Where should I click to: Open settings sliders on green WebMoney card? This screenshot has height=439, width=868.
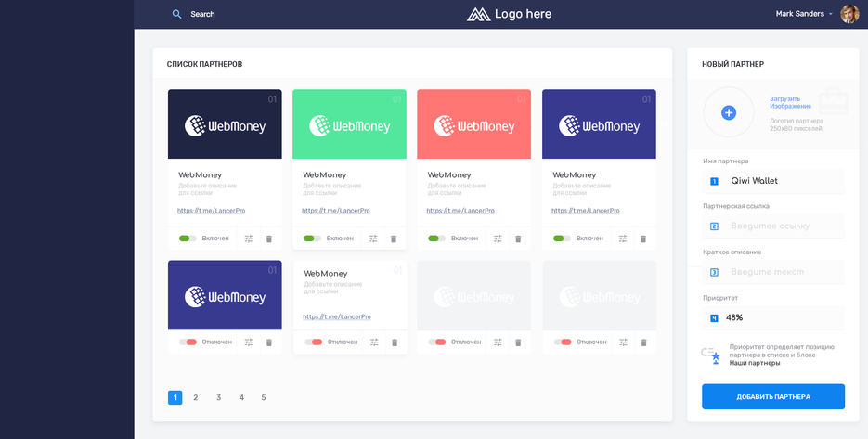point(373,239)
